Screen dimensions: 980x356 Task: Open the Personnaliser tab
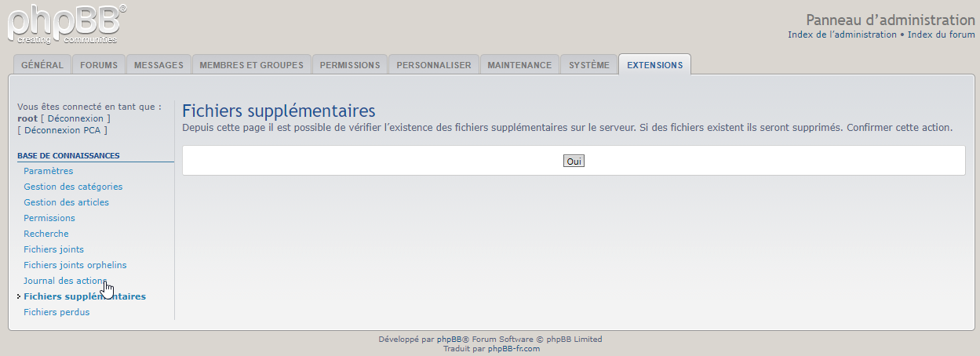point(433,65)
